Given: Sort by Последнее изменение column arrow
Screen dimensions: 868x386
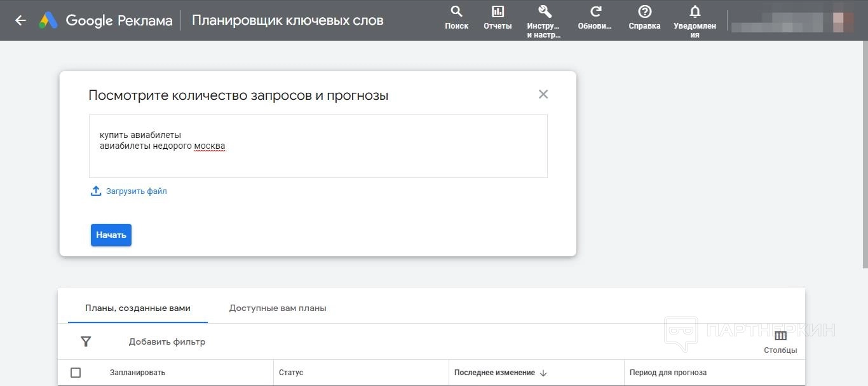Looking at the screenshot, I should point(543,373).
